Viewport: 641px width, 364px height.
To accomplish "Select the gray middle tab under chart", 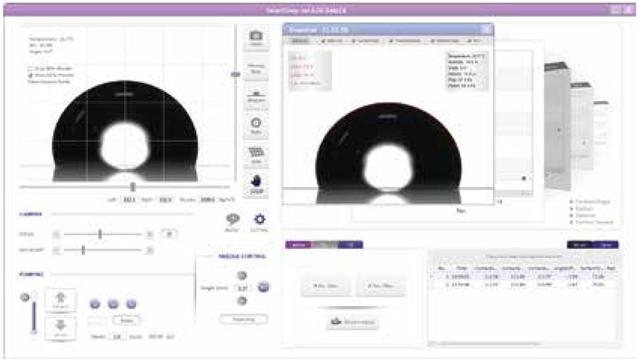I will pos(325,244).
